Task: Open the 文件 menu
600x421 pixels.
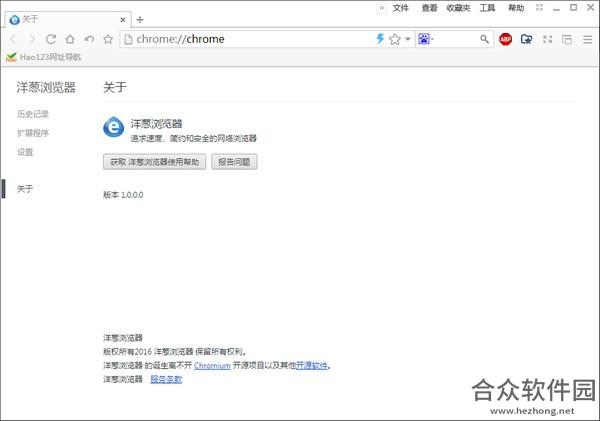Action: pyautogui.click(x=401, y=8)
